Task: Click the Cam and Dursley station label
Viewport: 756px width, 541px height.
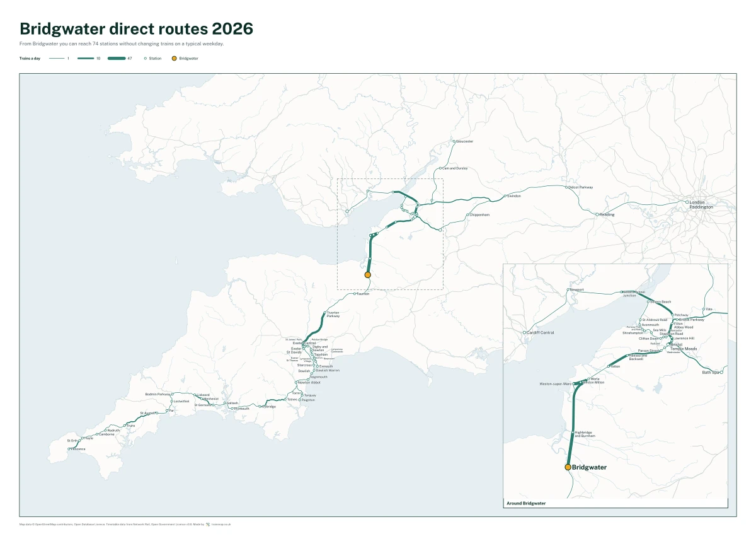Action: [x=455, y=168]
